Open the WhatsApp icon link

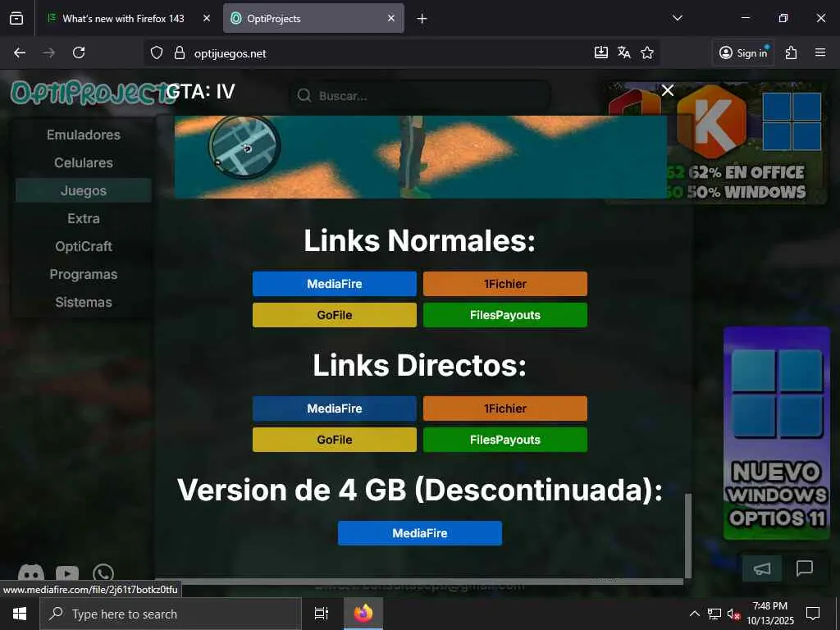[x=103, y=573]
